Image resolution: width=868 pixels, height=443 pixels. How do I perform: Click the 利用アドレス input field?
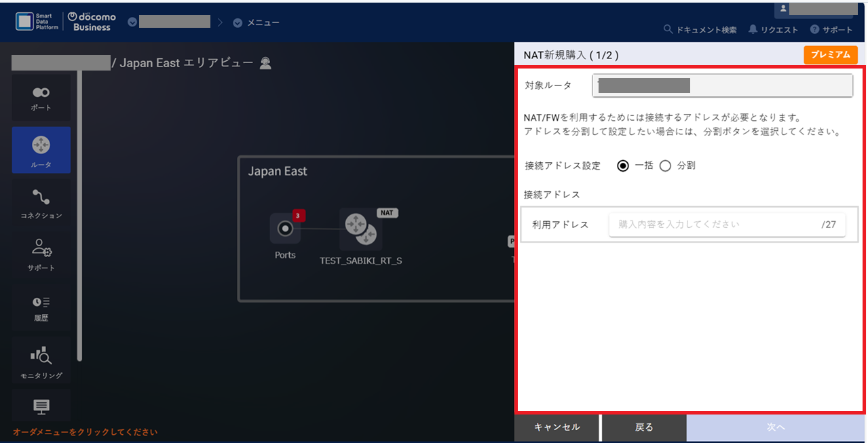click(713, 225)
